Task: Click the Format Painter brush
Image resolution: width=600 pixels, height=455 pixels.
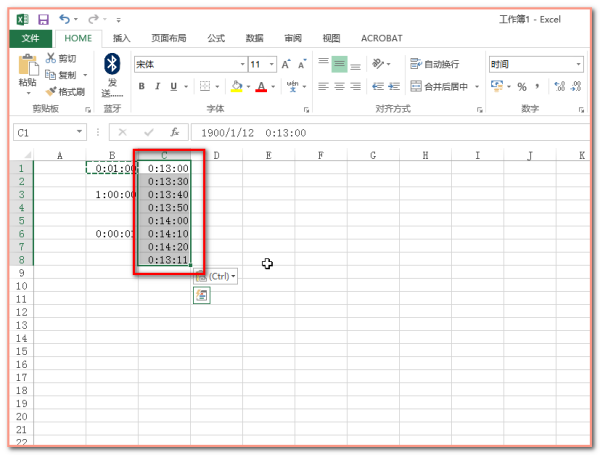Action: [x=52, y=91]
